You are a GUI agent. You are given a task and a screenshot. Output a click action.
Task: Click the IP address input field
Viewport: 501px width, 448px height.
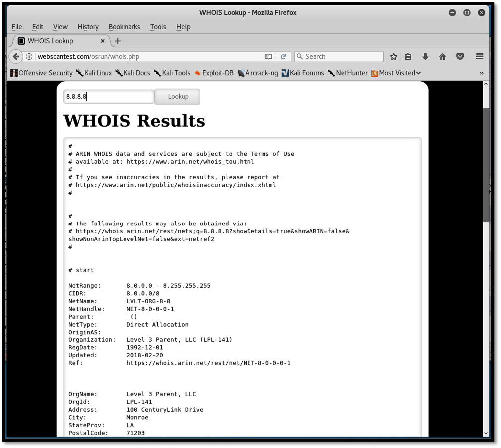click(109, 97)
